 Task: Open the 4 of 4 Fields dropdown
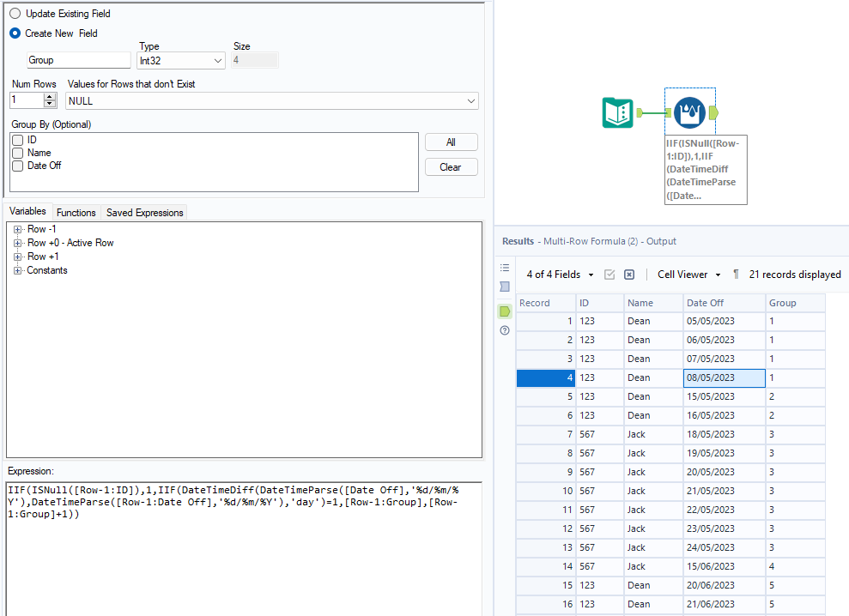click(560, 275)
